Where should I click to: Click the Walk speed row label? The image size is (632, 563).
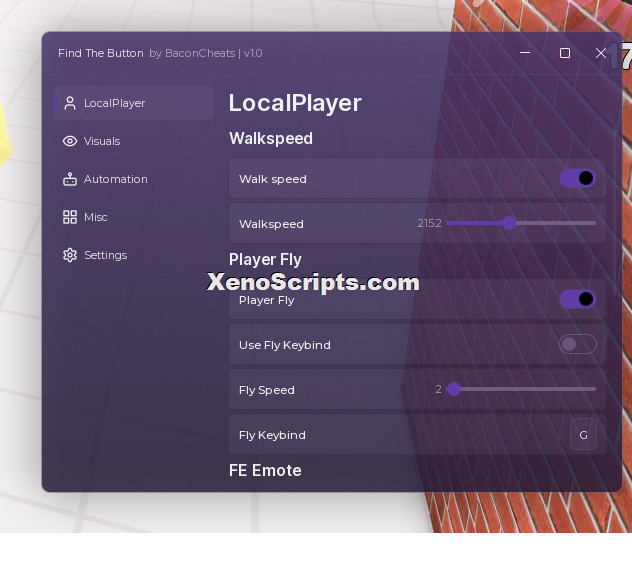point(273,179)
